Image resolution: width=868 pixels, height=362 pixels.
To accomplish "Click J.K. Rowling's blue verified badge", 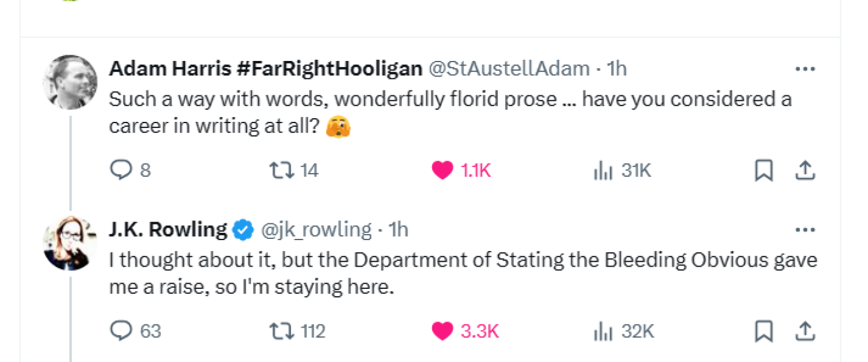I will coord(244,229).
